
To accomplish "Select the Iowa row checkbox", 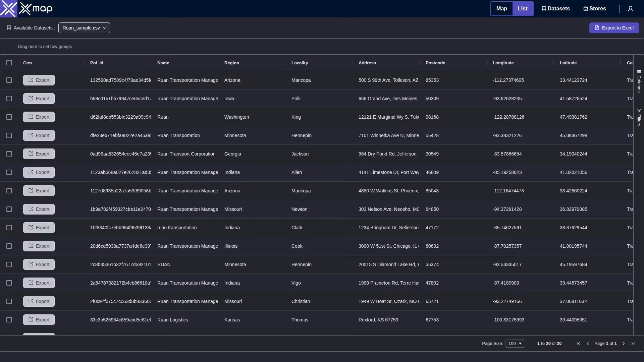I will [x=9, y=99].
